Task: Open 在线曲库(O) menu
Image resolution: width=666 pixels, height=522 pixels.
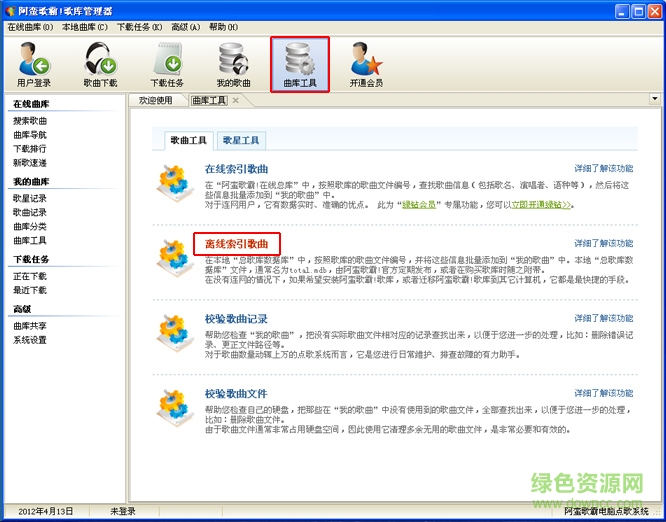Action: click(x=30, y=27)
